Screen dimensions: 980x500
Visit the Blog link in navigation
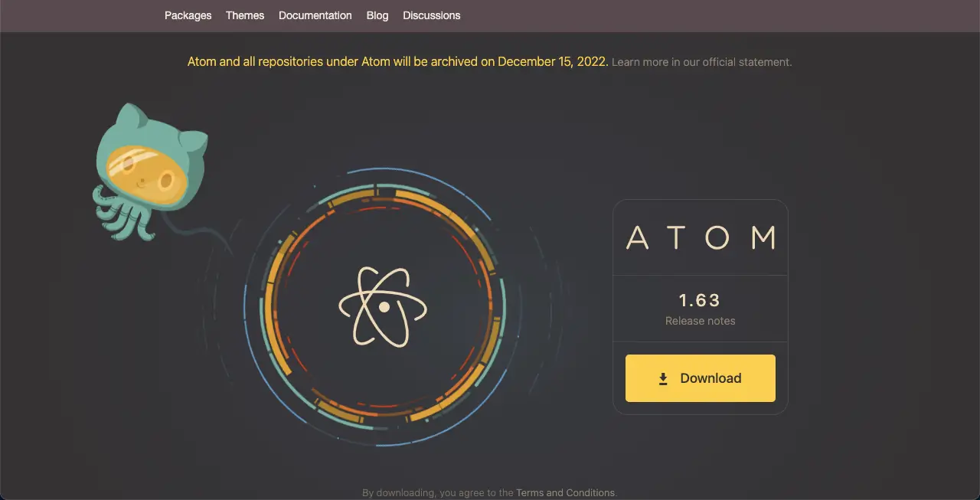tap(377, 15)
